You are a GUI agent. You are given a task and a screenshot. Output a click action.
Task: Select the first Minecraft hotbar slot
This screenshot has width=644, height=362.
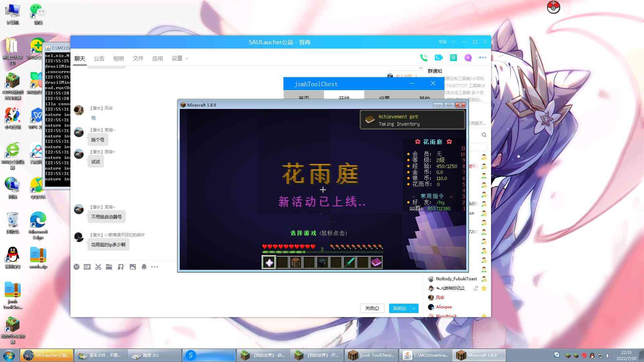pyautogui.click(x=269, y=262)
